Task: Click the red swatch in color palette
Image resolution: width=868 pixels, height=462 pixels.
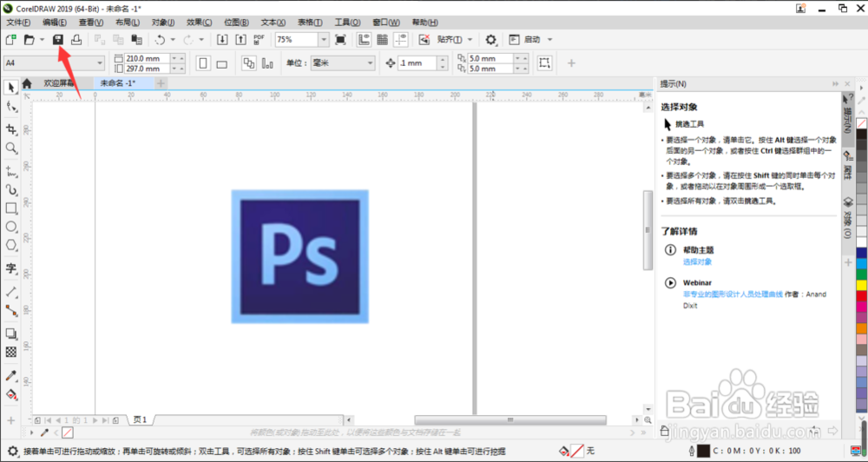Action: click(862, 296)
